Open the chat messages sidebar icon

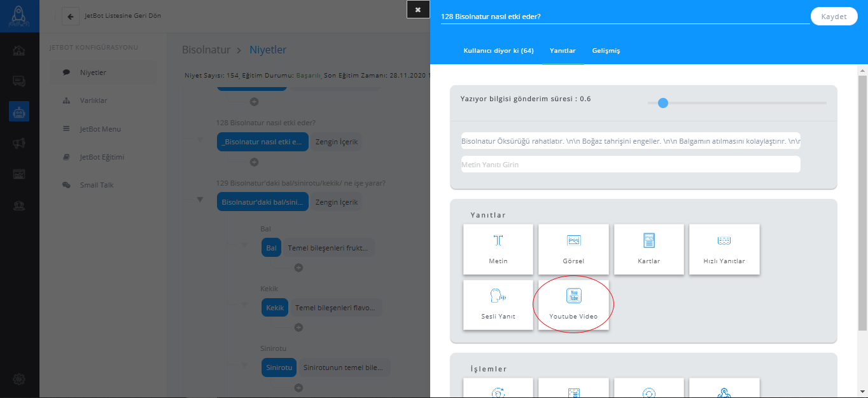[19, 81]
